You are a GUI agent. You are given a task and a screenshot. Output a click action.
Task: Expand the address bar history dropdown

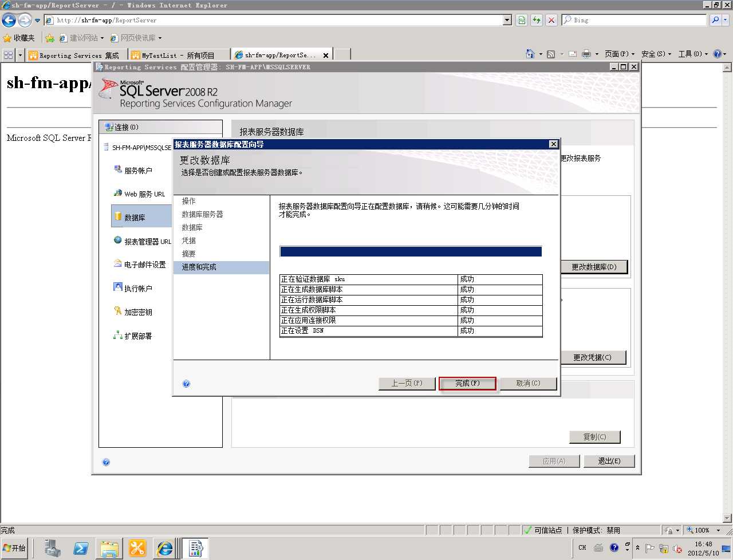pyautogui.click(x=507, y=20)
